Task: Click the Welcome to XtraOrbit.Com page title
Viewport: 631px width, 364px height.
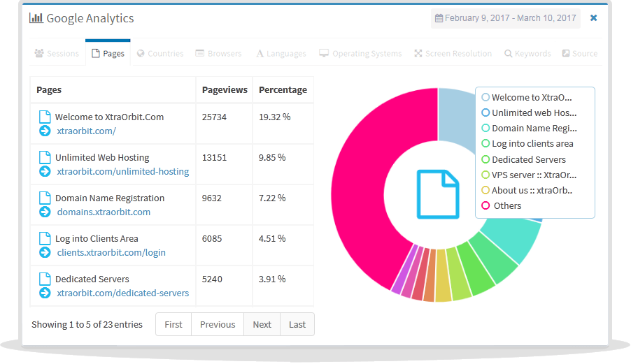Action: point(109,117)
